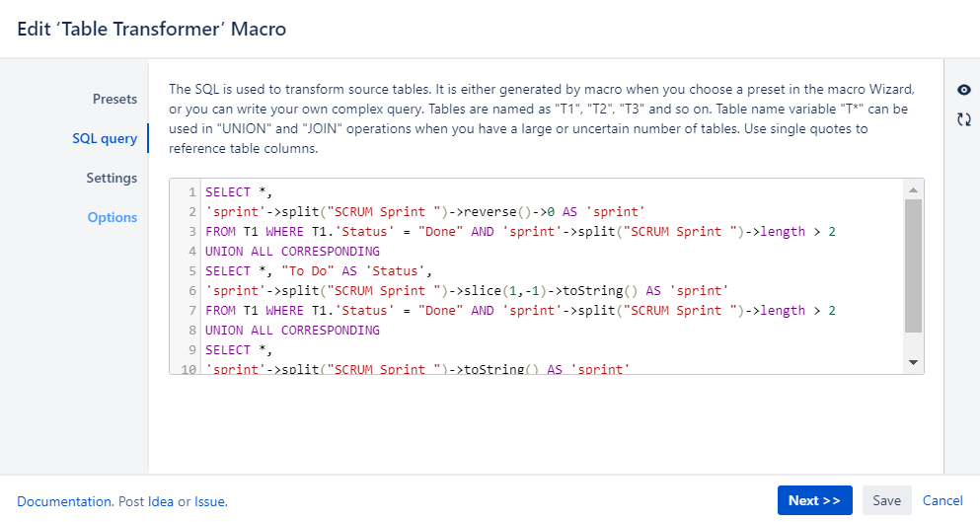Click the editor scroll down arrow
980x522 pixels.
point(913,363)
